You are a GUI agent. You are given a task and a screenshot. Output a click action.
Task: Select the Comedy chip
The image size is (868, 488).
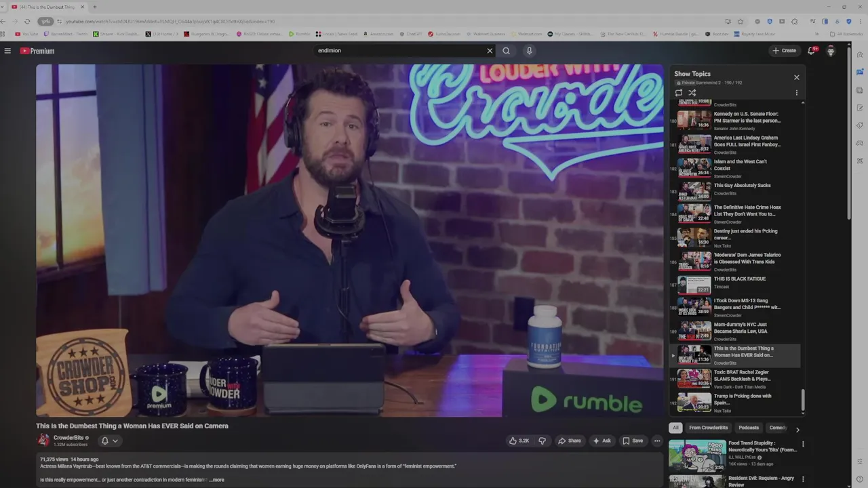coord(778,428)
